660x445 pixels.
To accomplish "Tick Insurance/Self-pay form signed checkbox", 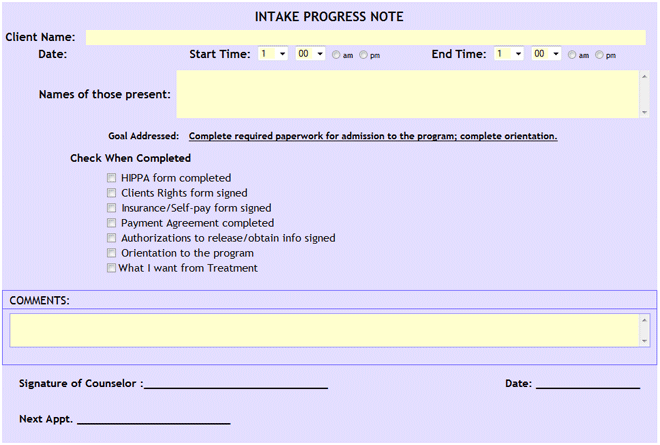I will (x=111, y=208).
